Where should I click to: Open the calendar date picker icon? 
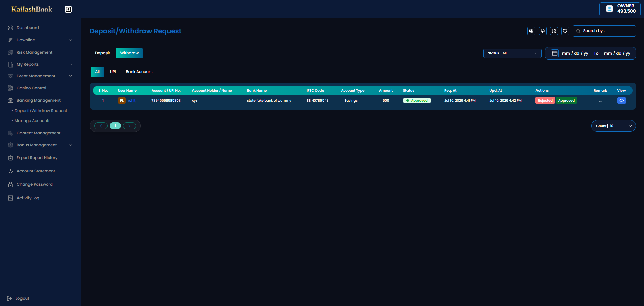pyautogui.click(x=555, y=53)
